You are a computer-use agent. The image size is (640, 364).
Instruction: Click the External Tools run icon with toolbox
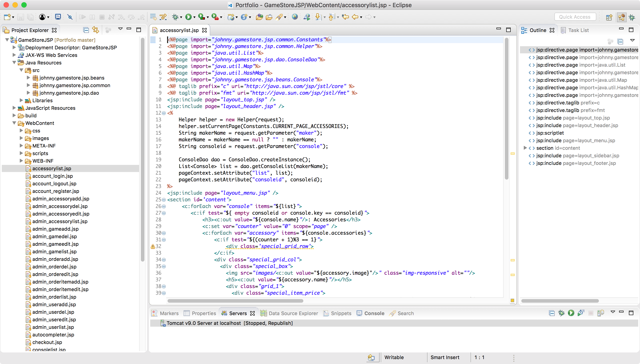215,17
